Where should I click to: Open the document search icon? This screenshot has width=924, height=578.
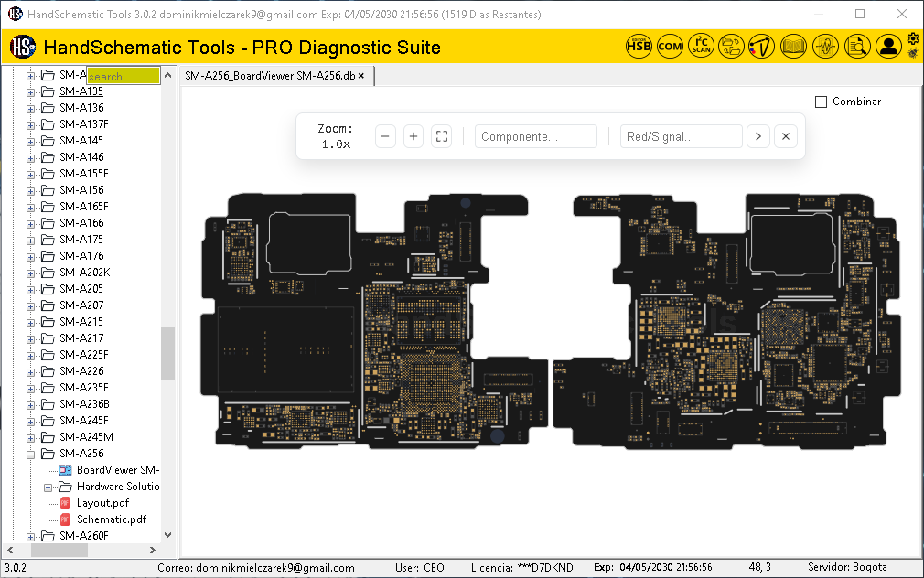tap(857, 46)
